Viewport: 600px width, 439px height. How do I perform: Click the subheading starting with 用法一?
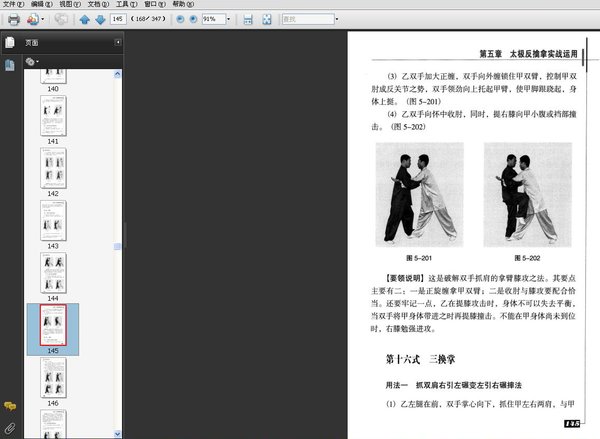(453, 385)
